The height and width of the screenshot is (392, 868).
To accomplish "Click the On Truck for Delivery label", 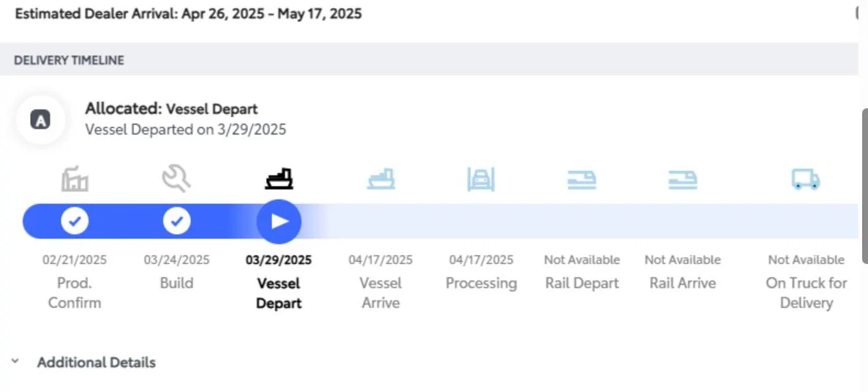I will 806,293.
